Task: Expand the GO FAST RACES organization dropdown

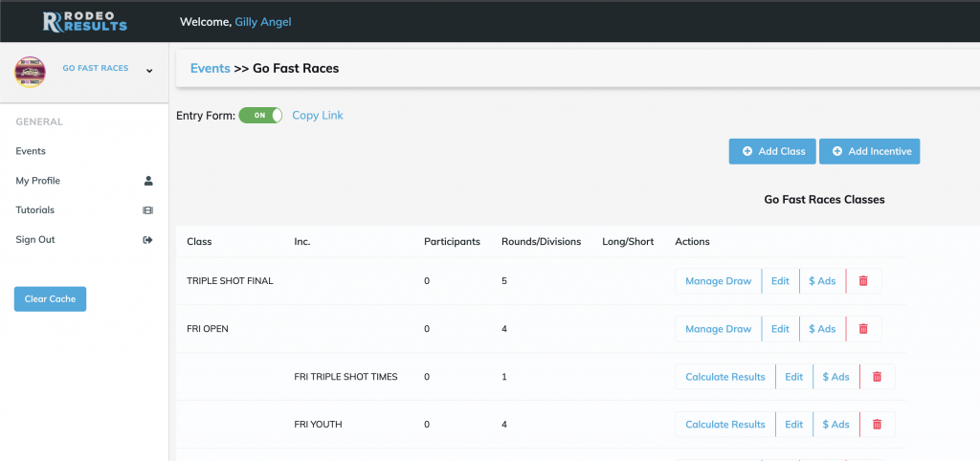Action: coord(149,71)
